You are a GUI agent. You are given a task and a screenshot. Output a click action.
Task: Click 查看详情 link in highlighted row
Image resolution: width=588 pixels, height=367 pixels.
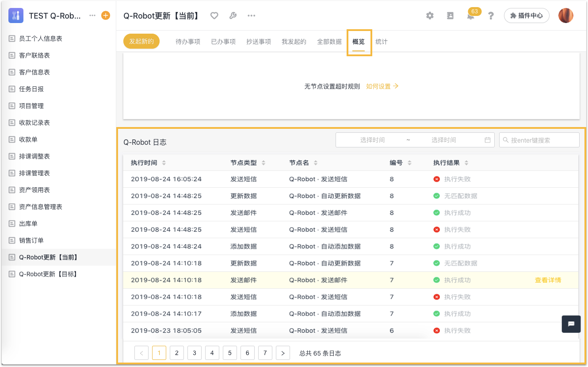point(548,280)
